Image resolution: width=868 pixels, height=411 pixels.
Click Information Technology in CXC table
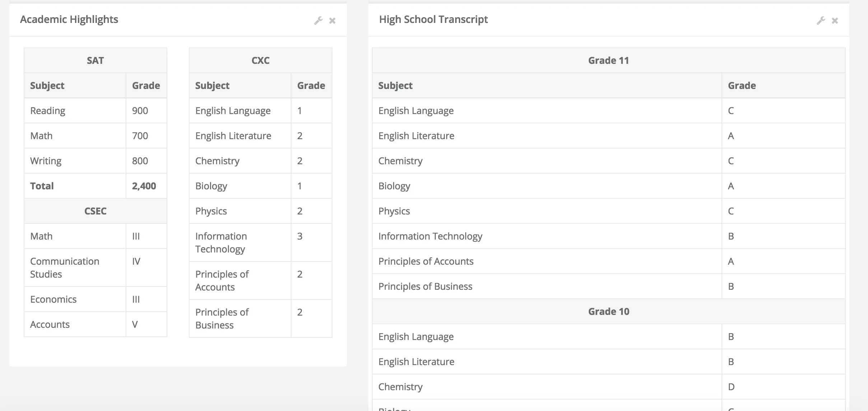click(221, 242)
